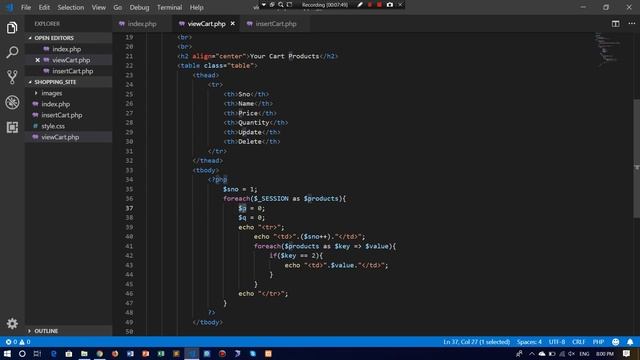This screenshot has height=360, width=640.
Task: Open the View menu
Action: (99, 7)
